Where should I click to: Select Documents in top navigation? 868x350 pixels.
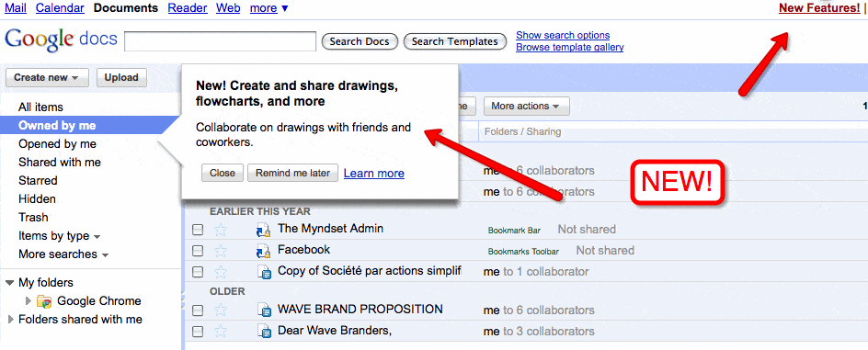tap(126, 8)
